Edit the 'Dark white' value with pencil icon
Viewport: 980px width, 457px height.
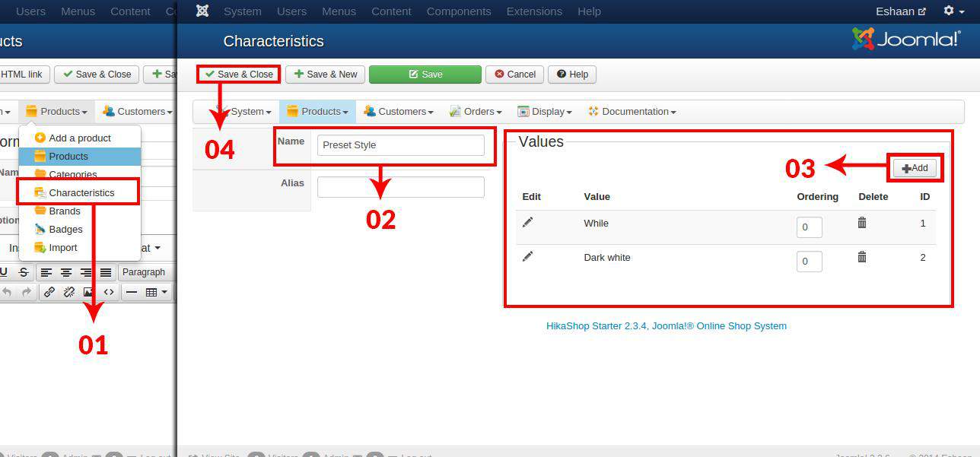pyautogui.click(x=528, y=256)
